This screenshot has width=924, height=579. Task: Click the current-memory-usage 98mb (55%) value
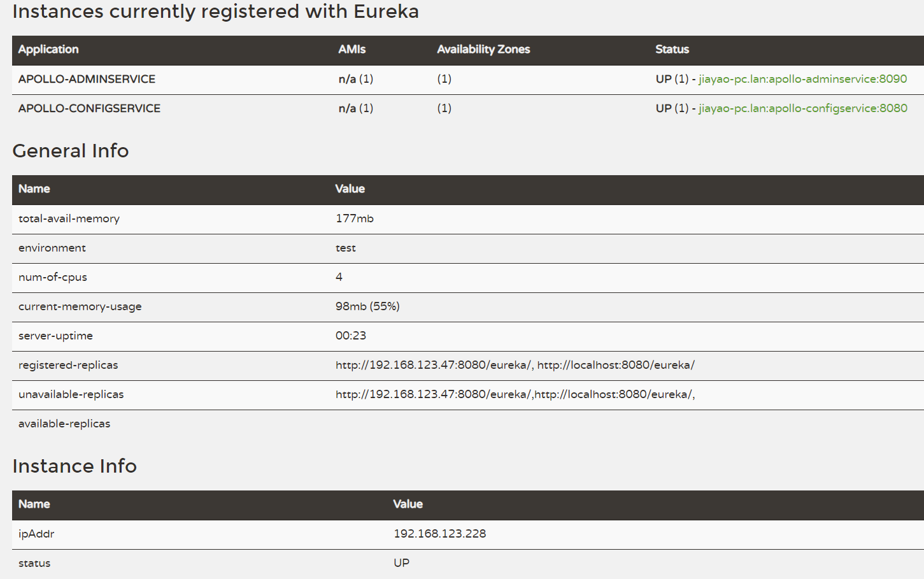coord(367,306)
